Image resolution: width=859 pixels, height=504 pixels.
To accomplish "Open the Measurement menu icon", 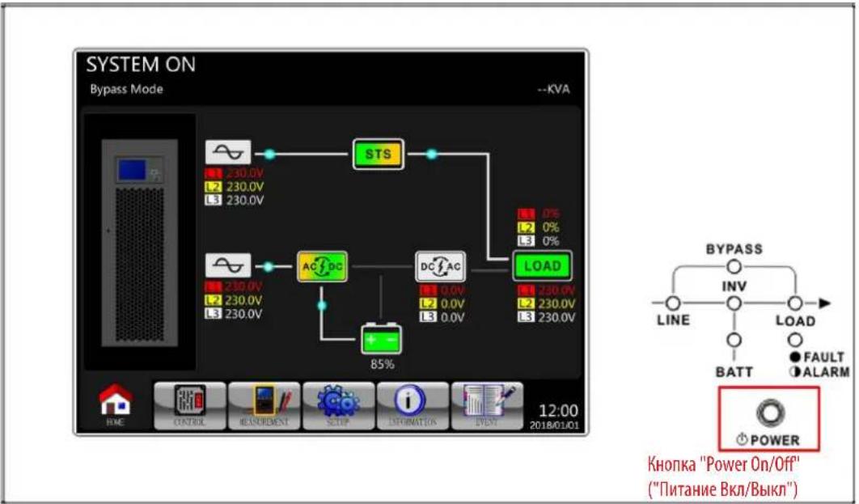I will 264,405.
